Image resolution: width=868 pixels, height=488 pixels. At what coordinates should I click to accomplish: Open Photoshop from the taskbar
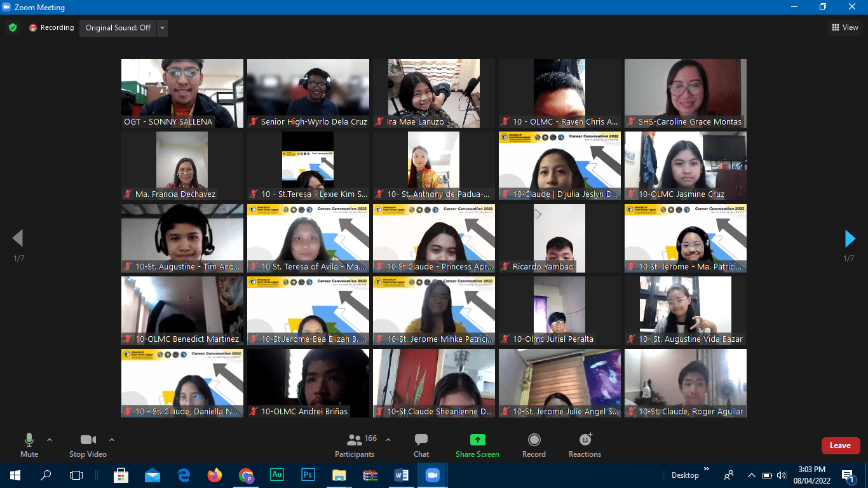pyautogui.click(x=308, y=475)
